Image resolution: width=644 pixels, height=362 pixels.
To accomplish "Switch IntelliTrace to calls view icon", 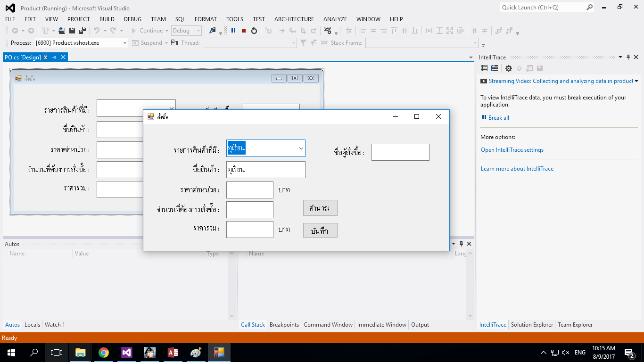I will [495, 68].
